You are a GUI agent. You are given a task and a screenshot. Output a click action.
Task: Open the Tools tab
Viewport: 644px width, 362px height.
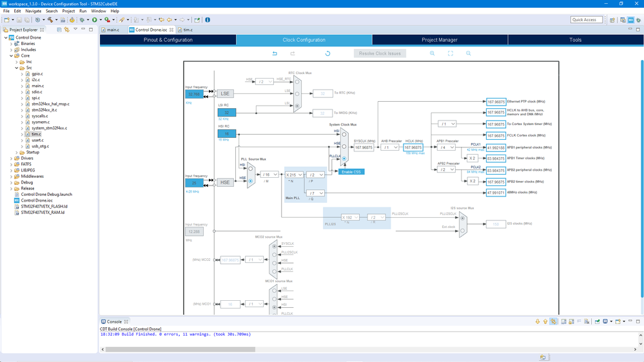coord(576,40)
